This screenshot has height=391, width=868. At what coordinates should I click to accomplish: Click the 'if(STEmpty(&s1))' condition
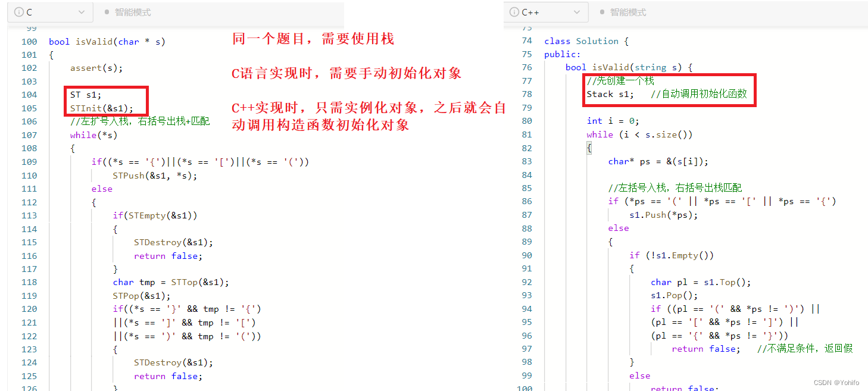[155, 215]
